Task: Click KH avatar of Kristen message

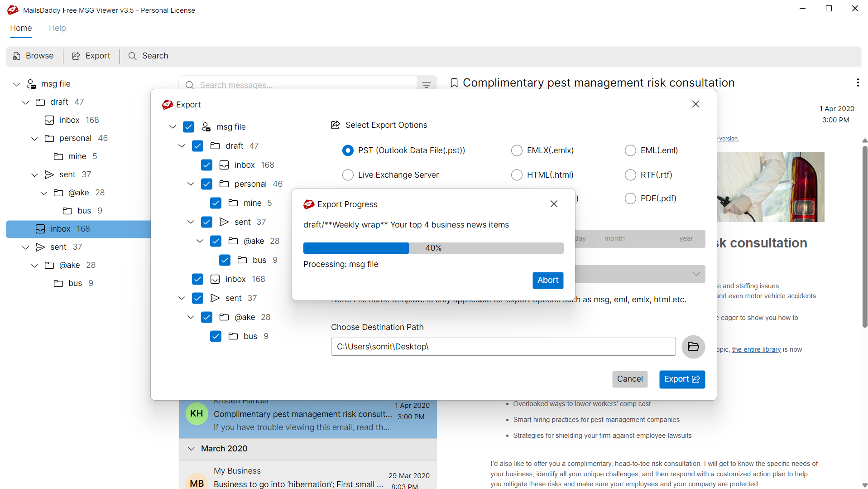Action: [x=197, y=413]
